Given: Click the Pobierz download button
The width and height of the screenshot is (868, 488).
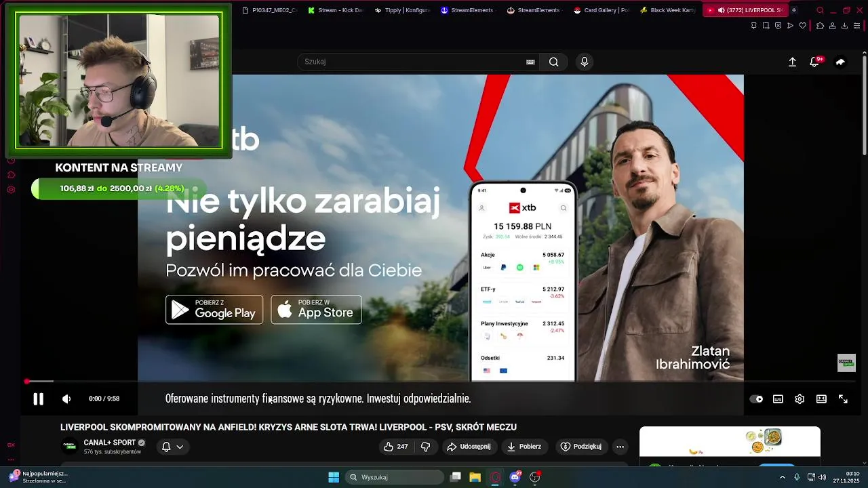Looking at the screenshot, I should [524, 447].
